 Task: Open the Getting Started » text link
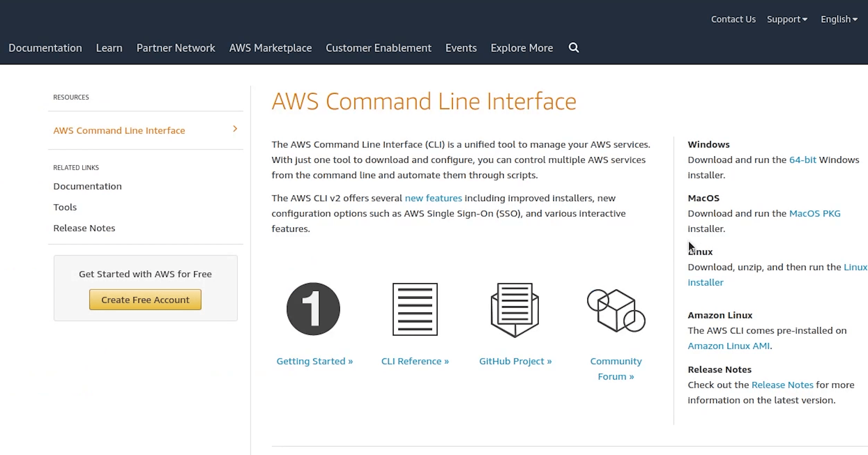click(314, 361)
